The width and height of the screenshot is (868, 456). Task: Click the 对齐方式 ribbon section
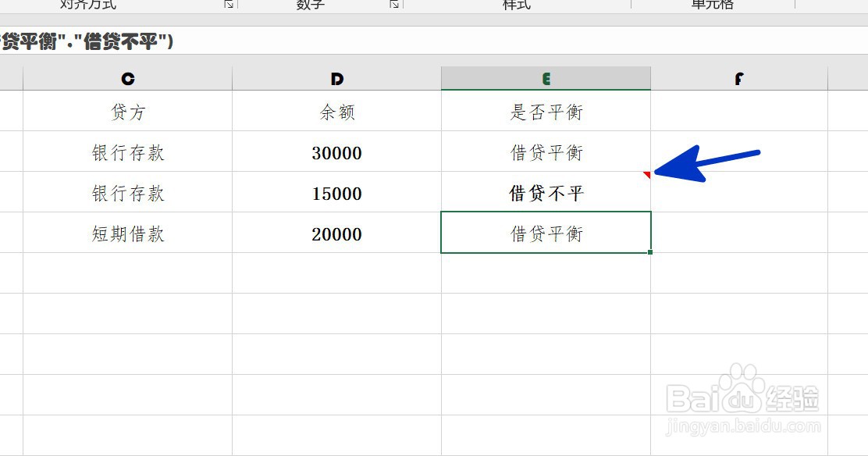click(86, 5)
